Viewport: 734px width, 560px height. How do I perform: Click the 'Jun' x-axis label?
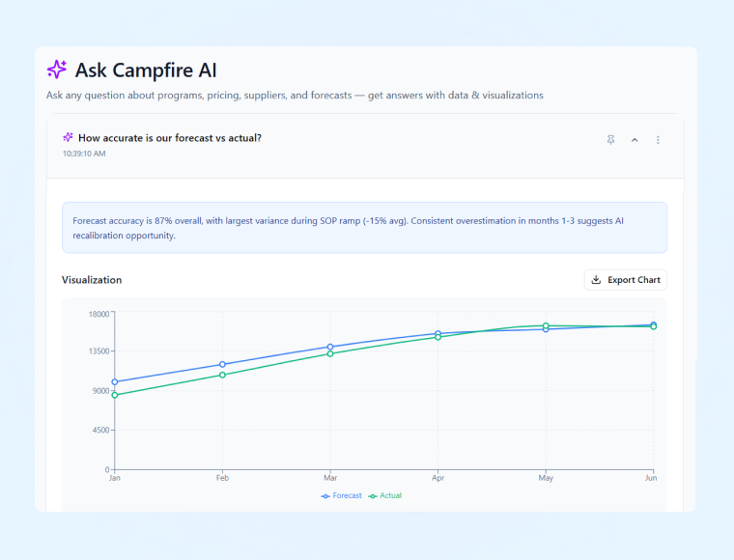click(x=651, y=478)
